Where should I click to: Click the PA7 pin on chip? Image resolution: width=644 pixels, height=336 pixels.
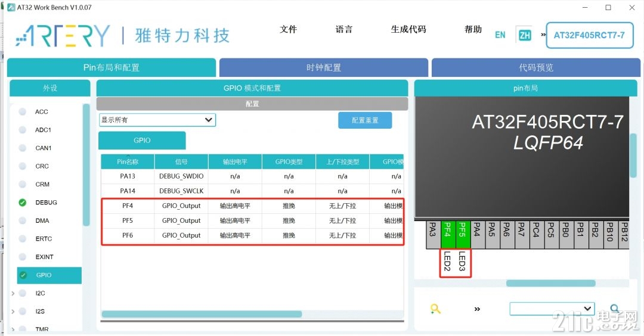(522, 235)
